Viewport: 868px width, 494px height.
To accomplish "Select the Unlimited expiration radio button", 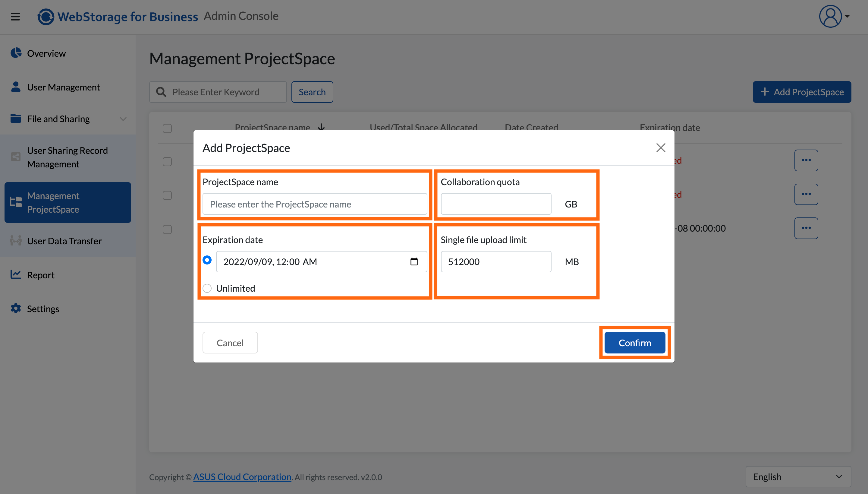I will 207,288.
